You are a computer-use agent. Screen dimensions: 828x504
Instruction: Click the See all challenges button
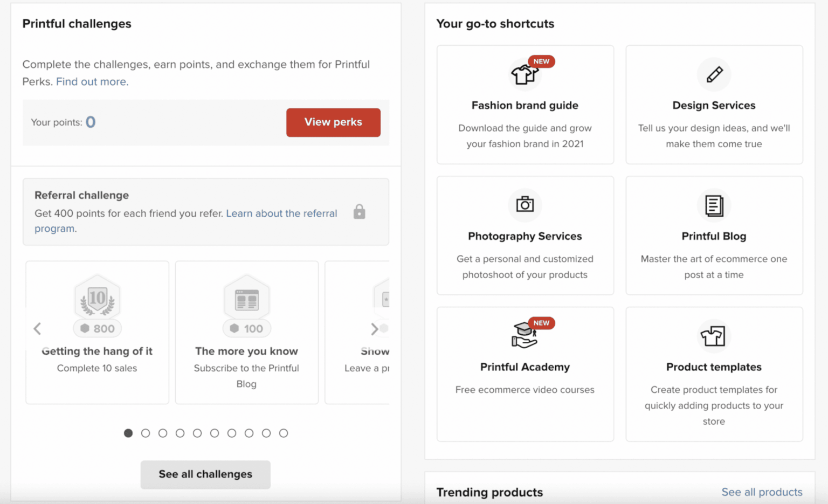click(x=205, y=474)
